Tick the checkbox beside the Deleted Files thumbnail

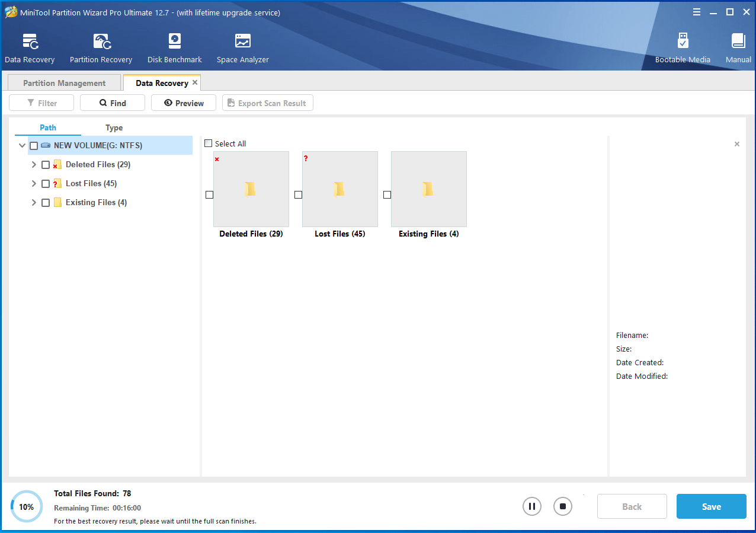pyautogui.click(x=209, y=195)
